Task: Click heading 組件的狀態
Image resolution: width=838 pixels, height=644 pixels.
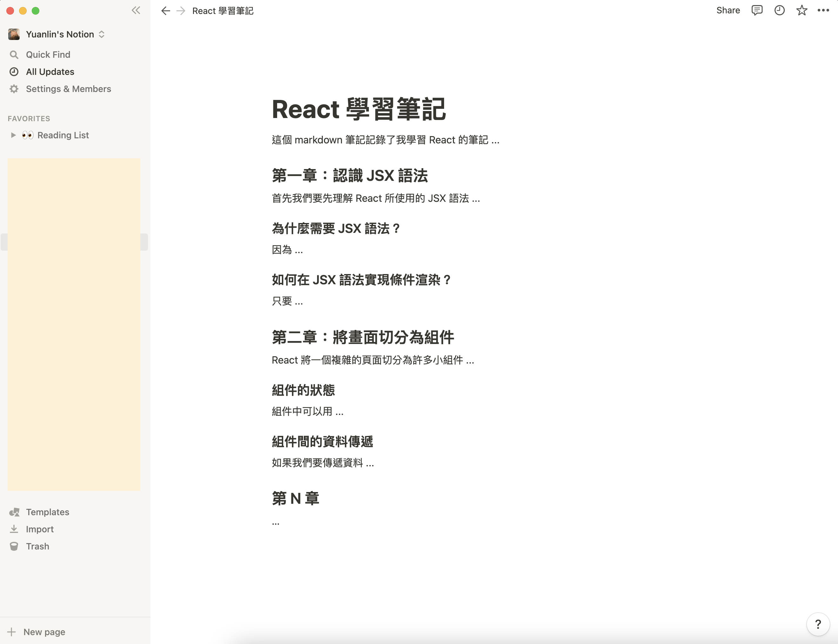Action: (x=303, y=390)
